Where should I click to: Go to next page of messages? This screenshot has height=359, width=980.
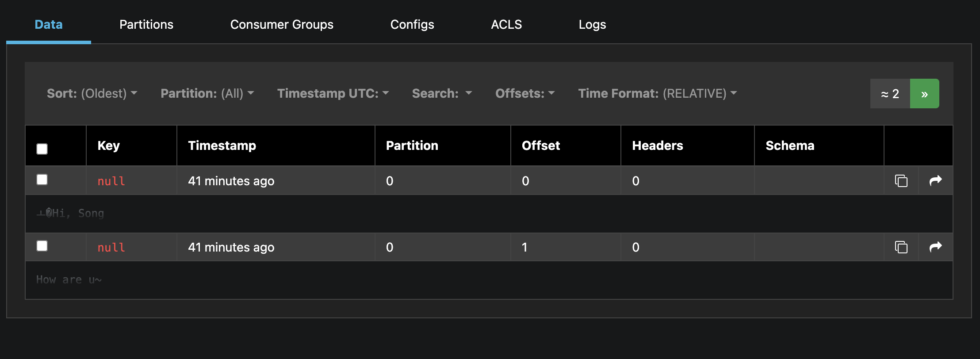tap(924, 94)
